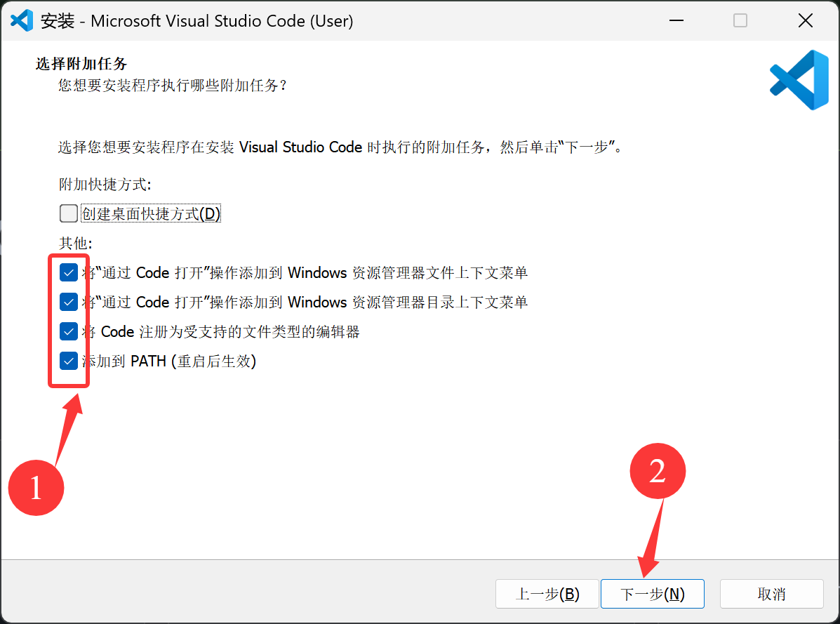Toggle the add to PATH checkbox

[69, 361]
